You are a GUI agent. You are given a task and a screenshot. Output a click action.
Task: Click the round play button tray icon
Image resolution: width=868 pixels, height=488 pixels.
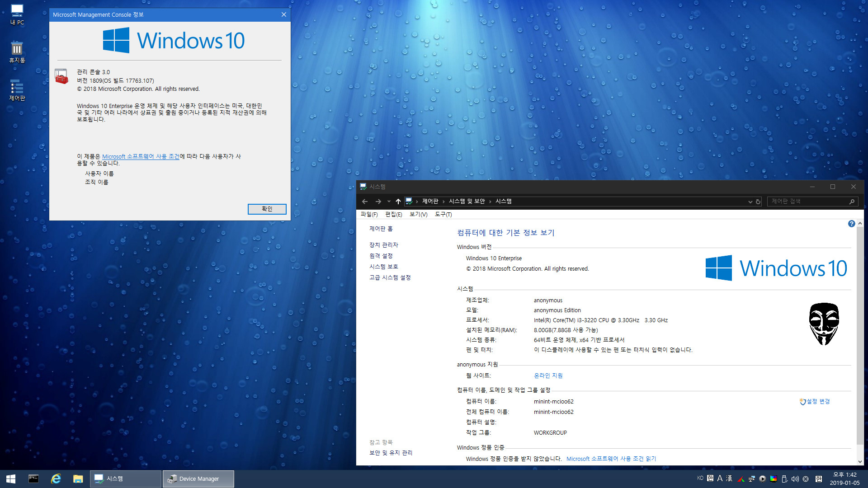pos(763,479)
